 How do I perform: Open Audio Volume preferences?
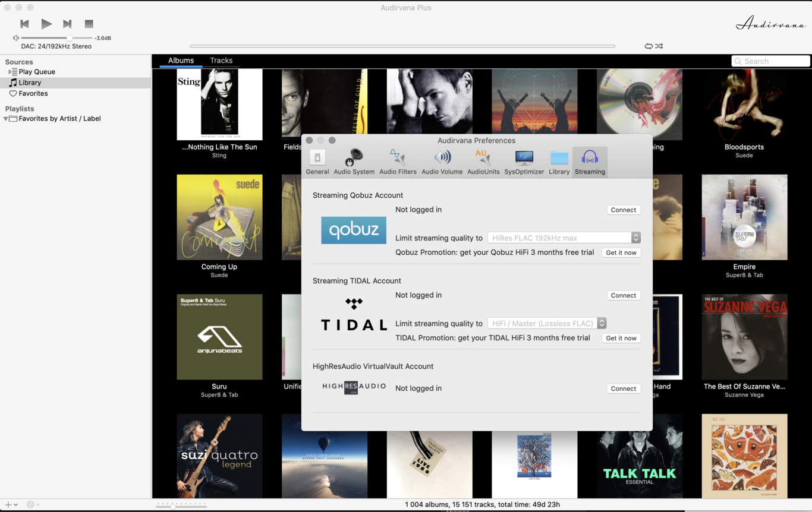(x=442, y=162)
